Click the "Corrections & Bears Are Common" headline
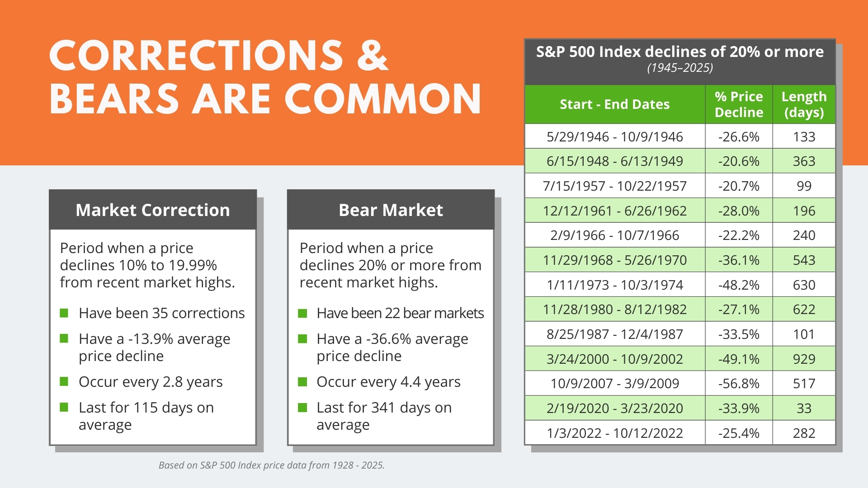The height and width of the screenshot is (488, 868). point(265,77)
